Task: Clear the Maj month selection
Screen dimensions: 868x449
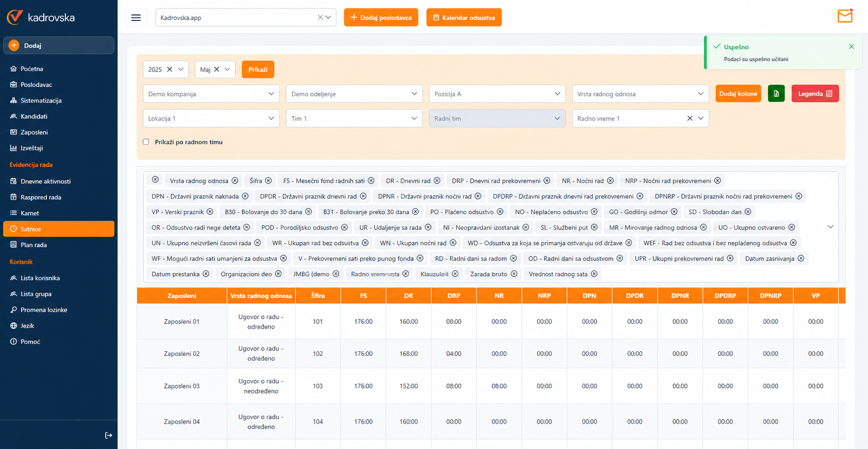Action: click(217, 70)
